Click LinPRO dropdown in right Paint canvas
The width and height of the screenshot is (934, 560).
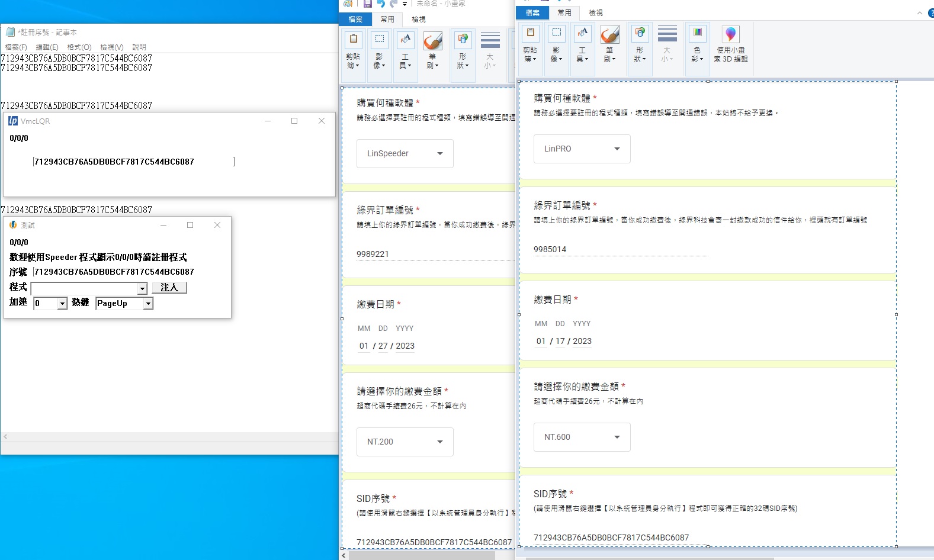pos(582,149)
